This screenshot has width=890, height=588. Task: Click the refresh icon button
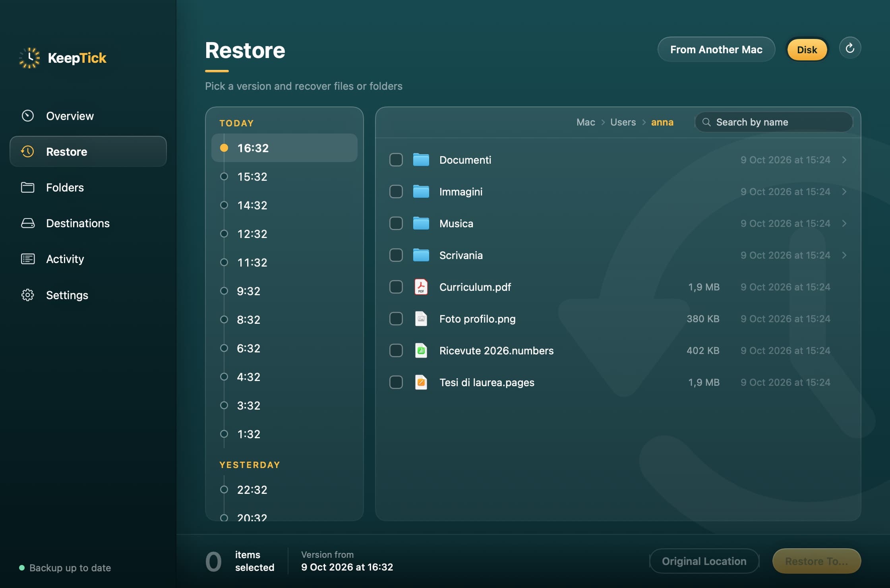[x=850, y=48]
